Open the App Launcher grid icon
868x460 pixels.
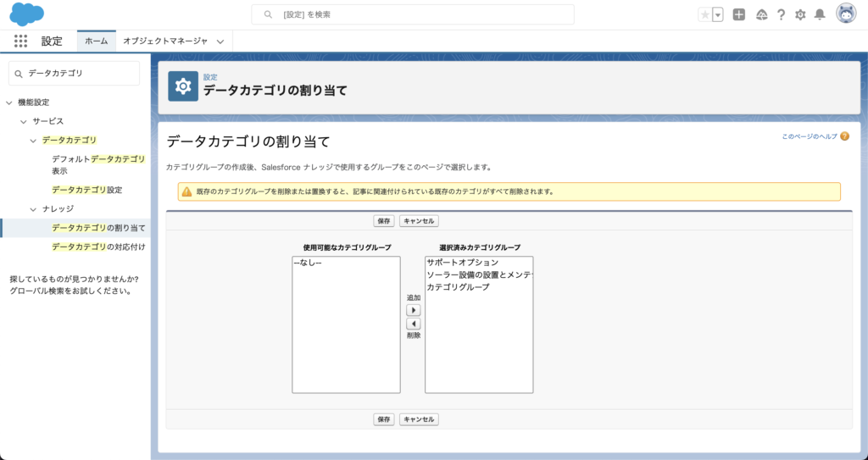(20, 41)
